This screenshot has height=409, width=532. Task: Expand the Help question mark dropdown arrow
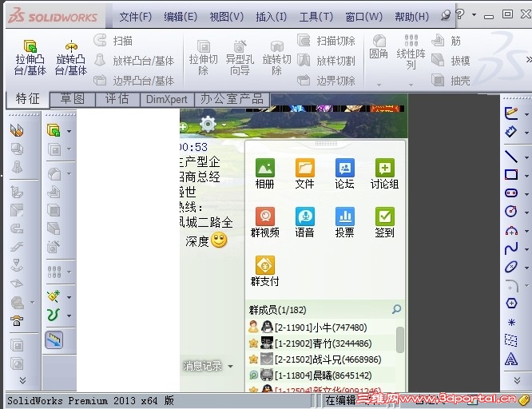point(474,15)
